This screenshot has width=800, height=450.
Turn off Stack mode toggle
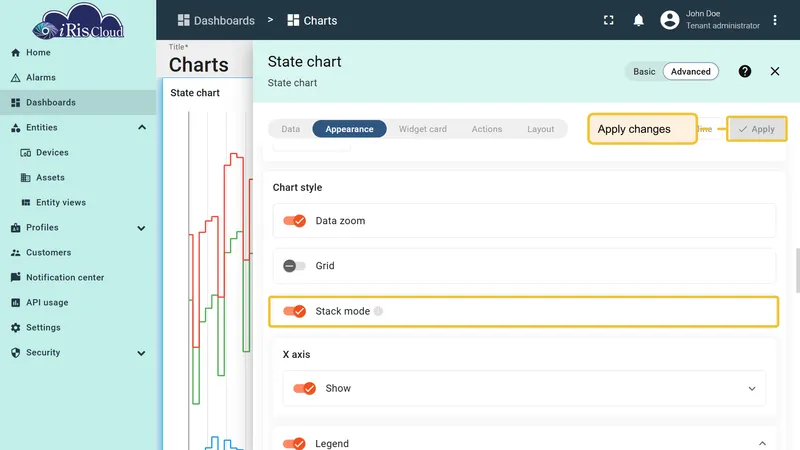(x=294, y=311)
